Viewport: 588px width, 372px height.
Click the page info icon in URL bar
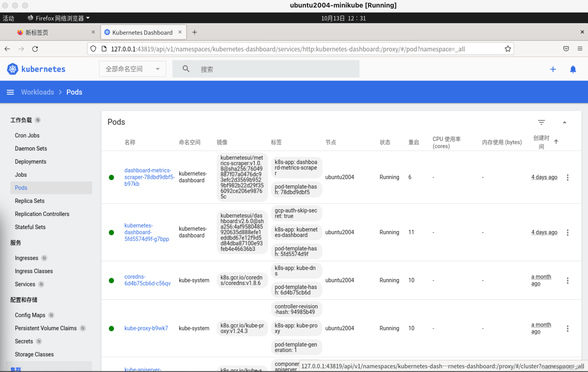pyautogui.click(x=104, y=49)
